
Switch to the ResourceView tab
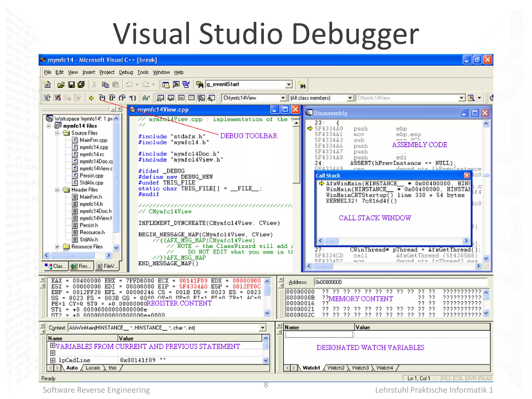[x=81, y=266]
